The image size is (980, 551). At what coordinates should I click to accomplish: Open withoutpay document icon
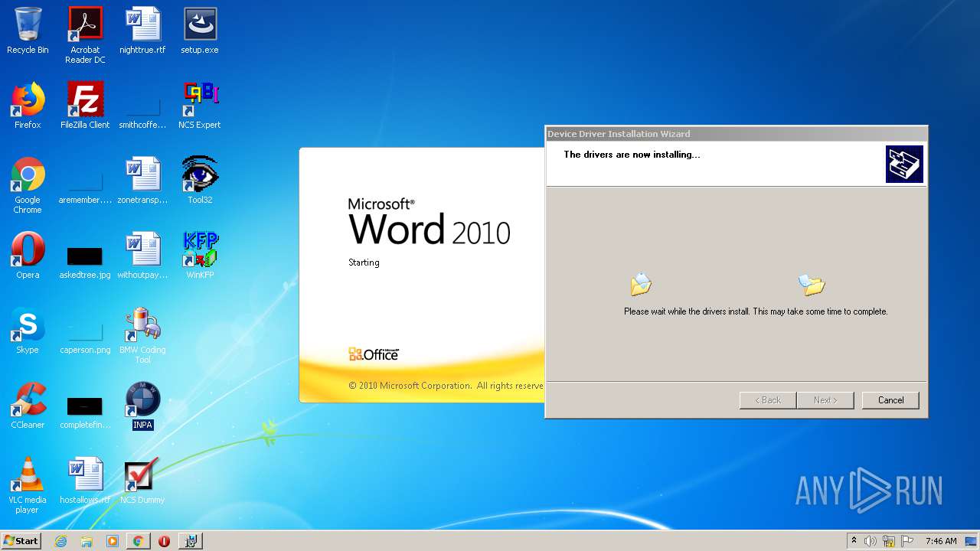click(142, 256)
